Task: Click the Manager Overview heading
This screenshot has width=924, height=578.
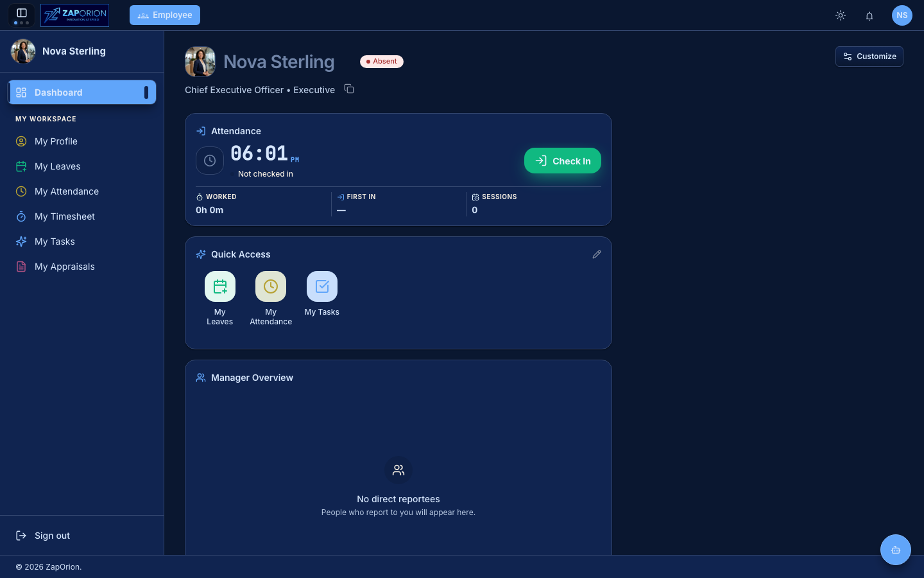Action: pos(252,378)
